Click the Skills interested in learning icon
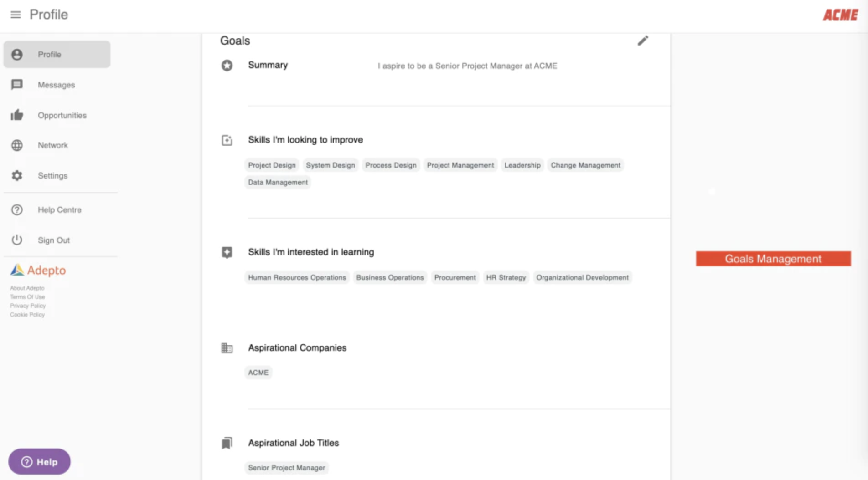This screenshot has height=480, width=868. 227,252
